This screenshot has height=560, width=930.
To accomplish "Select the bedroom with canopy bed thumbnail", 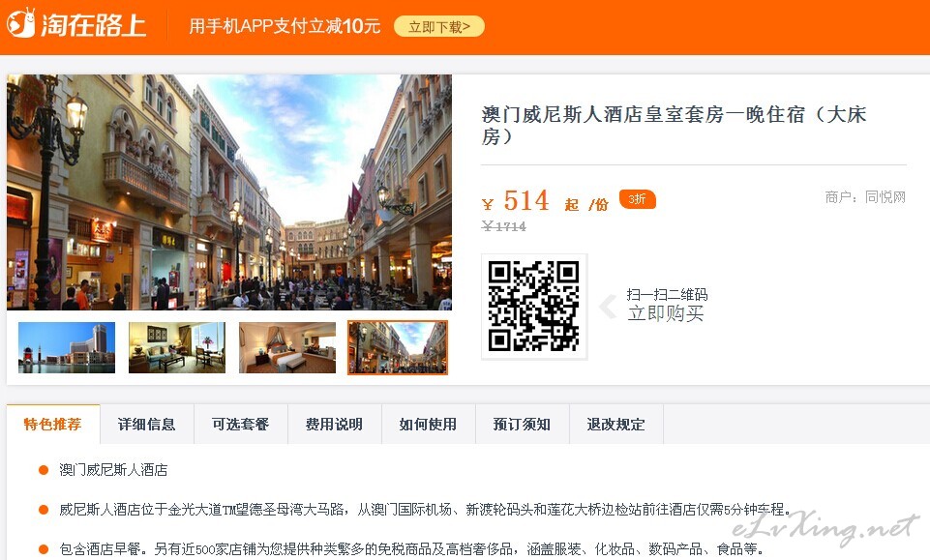I will [x=287, y=347].
